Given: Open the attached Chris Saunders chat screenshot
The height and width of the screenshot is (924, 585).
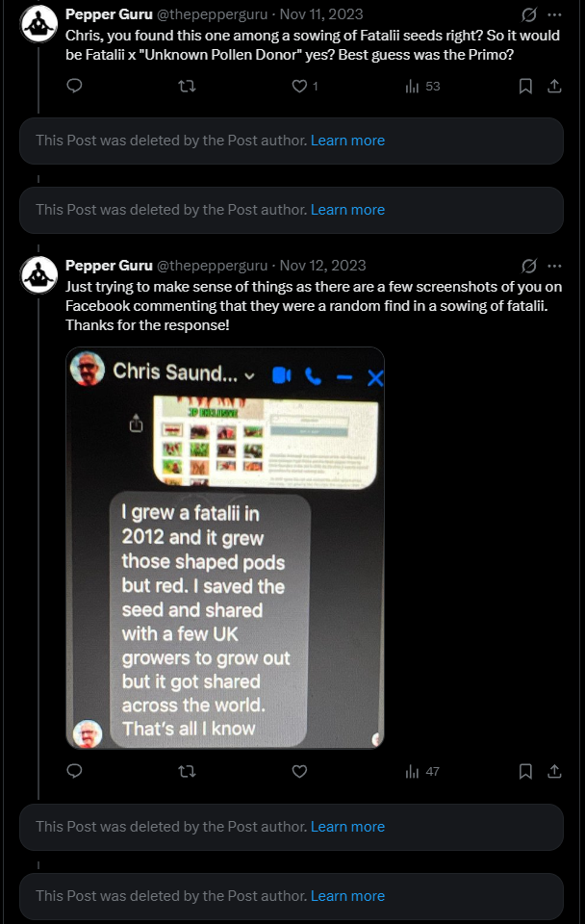Looking at the screenshot, I should point(225,548).
